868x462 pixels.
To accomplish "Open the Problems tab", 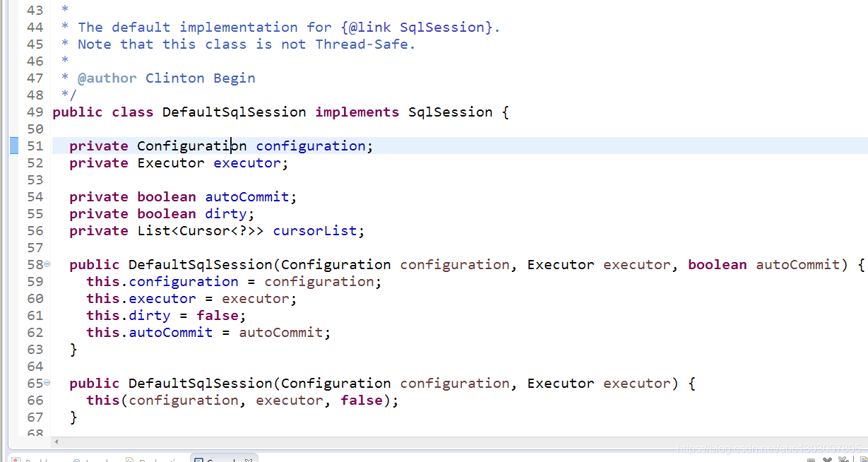I will click(35, 459).
